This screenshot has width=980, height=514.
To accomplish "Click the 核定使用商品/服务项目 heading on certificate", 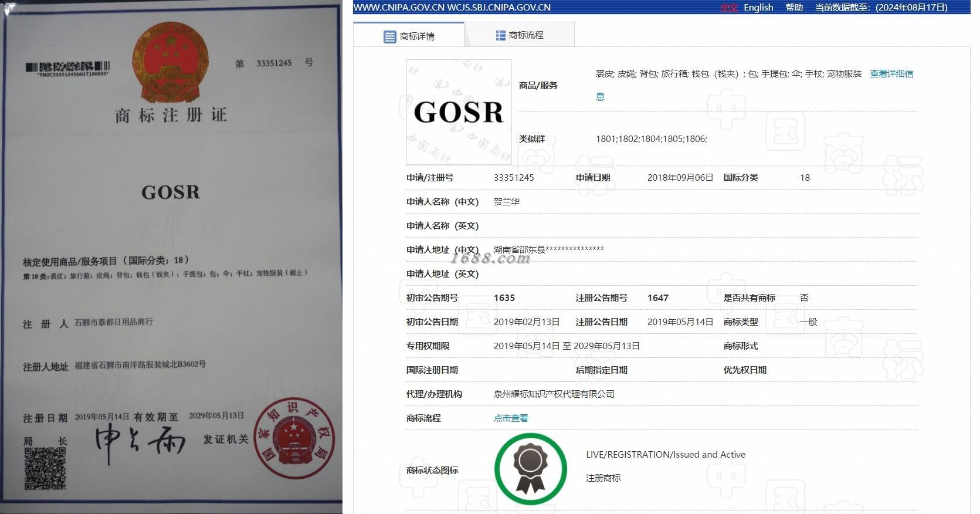I will 106,261.
